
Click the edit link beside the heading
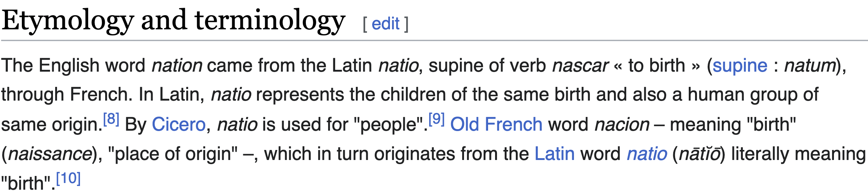pos(385,24)
